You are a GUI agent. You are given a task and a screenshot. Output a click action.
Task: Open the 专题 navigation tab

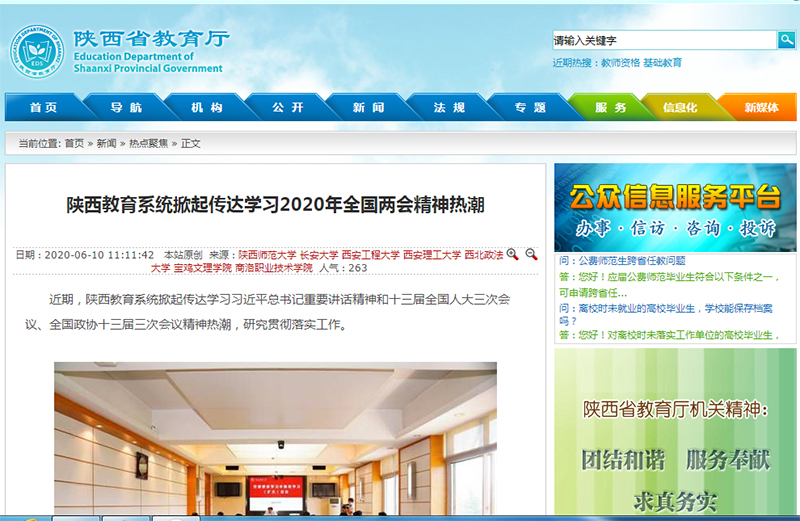[530, 108]
